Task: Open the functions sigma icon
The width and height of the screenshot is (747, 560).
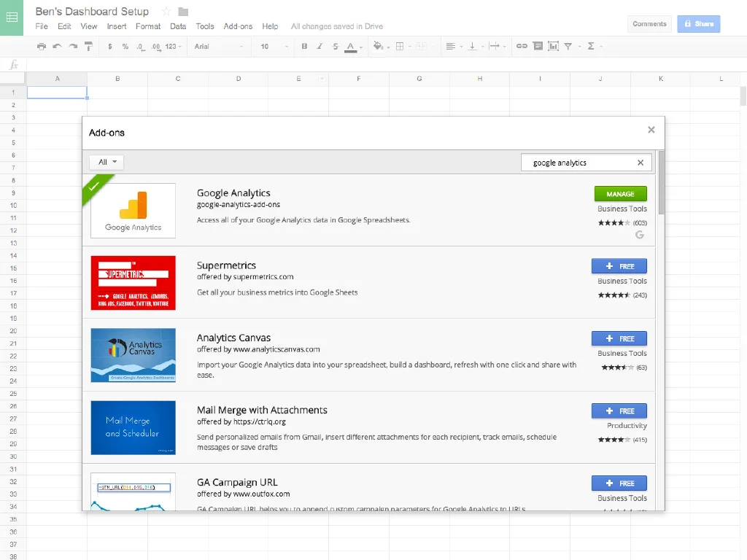Action: pos(590,46)
